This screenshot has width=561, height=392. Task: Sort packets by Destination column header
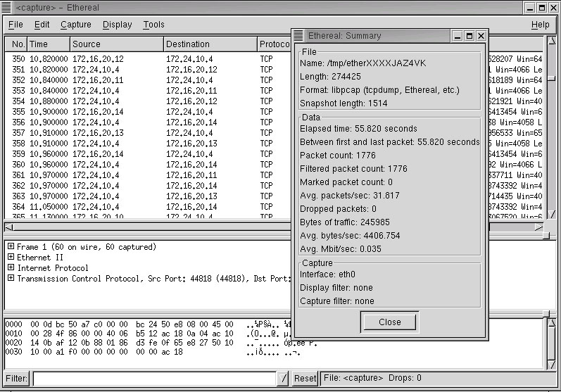tap(210, 44)
